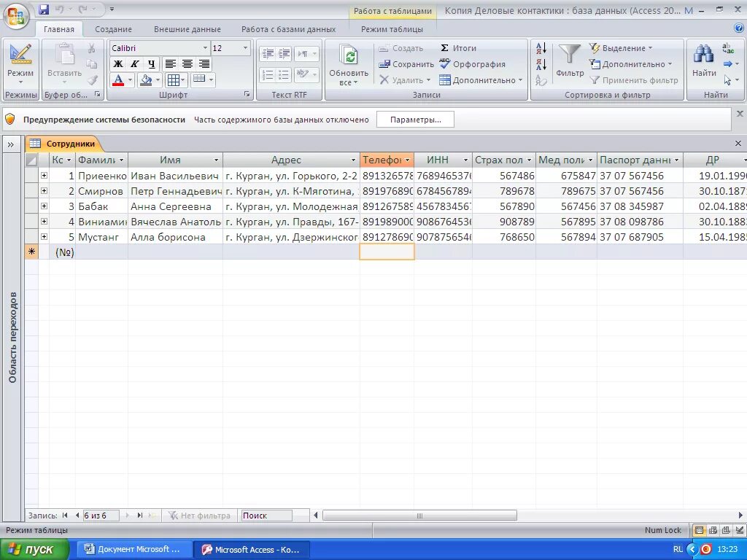Open the Calibri font name dropdown
The width and height of the screenshot is (747, 560).
205,48
